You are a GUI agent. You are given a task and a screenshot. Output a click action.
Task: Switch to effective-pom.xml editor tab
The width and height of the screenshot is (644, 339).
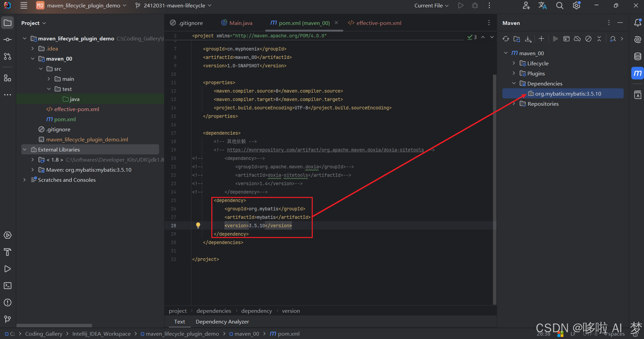pyautogui.click(x=374, y=23)
